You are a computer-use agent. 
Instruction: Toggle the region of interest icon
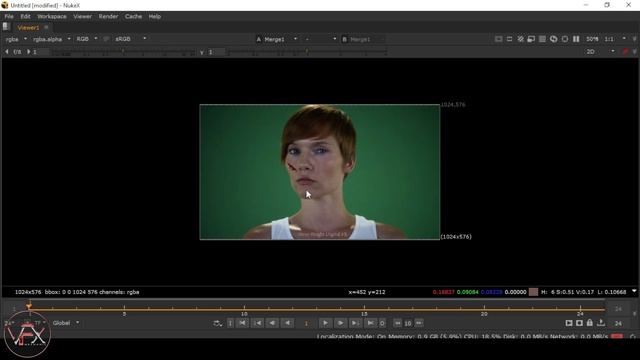pyautogui.click(x=509, y=39)
